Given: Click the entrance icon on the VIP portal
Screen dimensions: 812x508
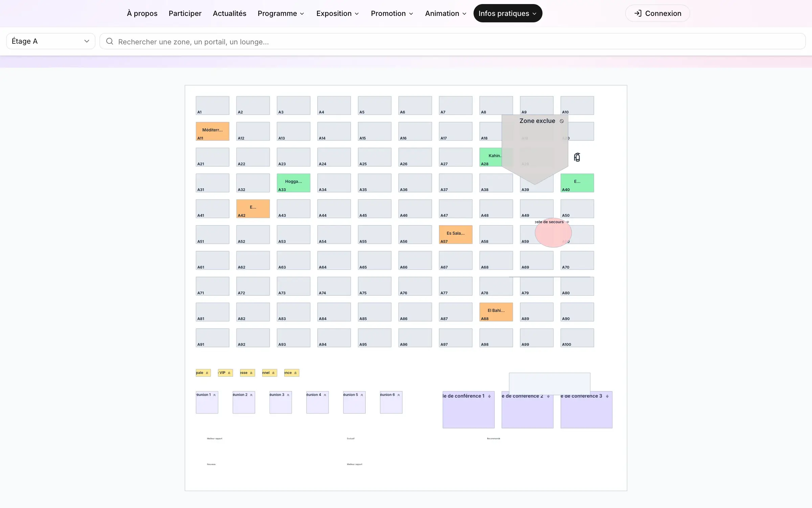Looking at the screenshot, I should pyautogui.click(x=229, y=373).
